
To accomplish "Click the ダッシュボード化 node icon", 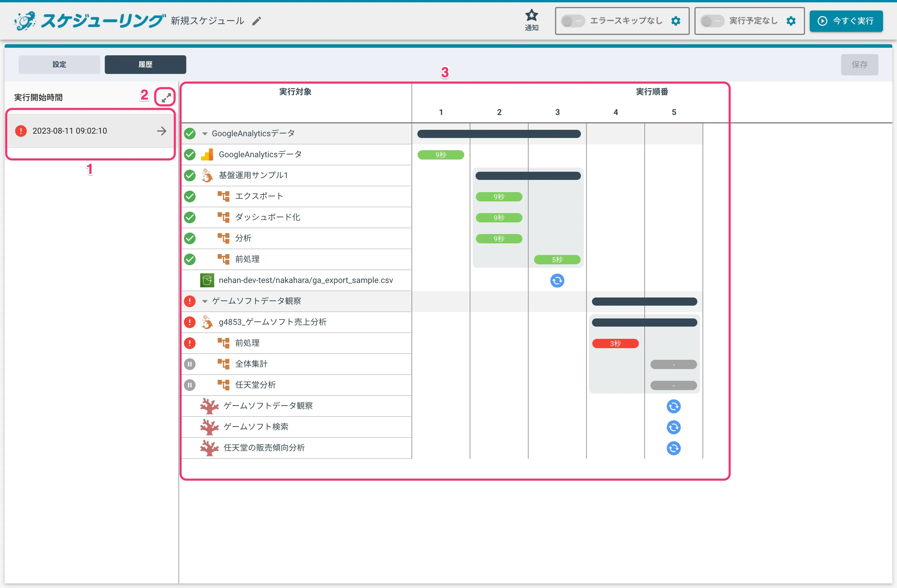I will click(x=224, y=217).
